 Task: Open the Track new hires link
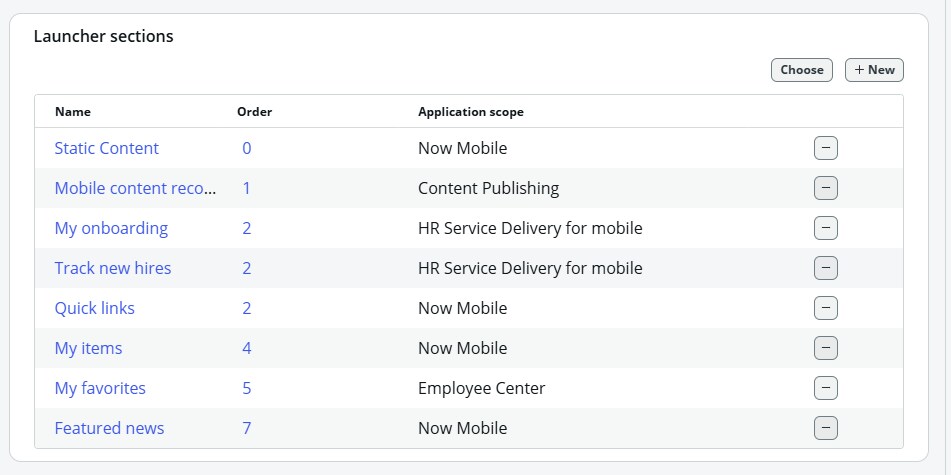[x=113, y=268]
